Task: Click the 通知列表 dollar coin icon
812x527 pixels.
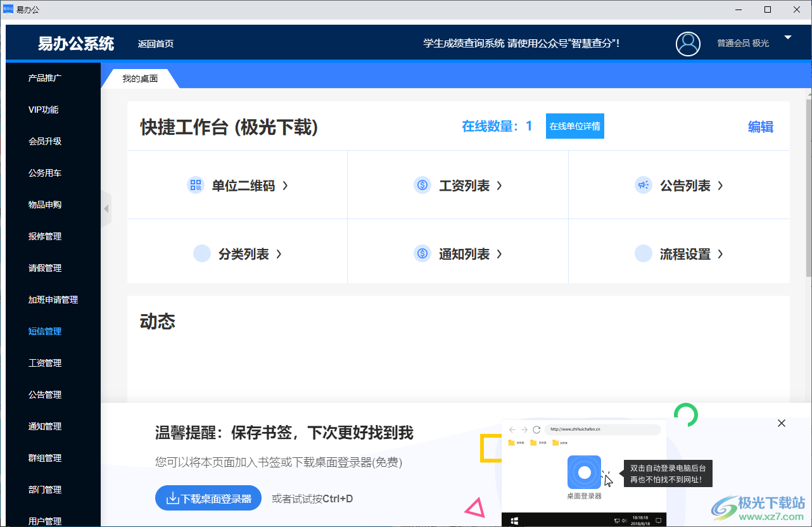Action: (x=422, y=253)
